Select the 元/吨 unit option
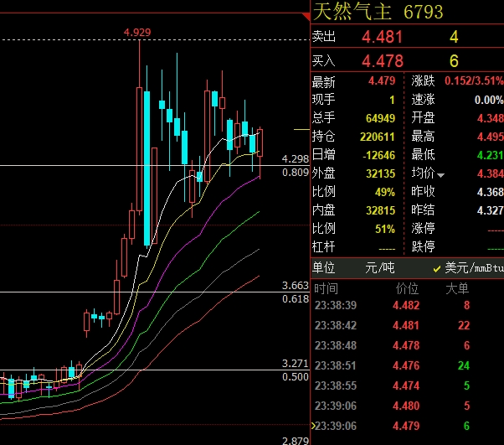The height and width of the screenshot is (445, 504). pyautogui.click(x=380, y=267)
